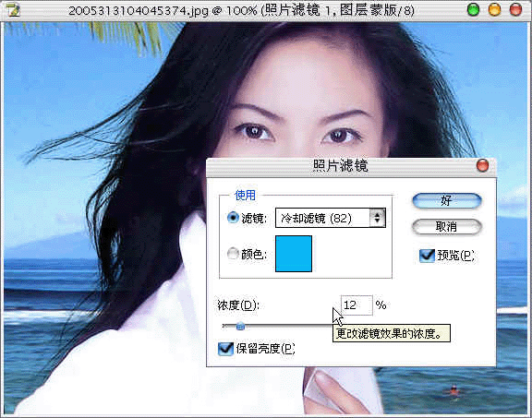
Task: Toggle the 保留亮度 checkbox
Action: coord(225,349)
